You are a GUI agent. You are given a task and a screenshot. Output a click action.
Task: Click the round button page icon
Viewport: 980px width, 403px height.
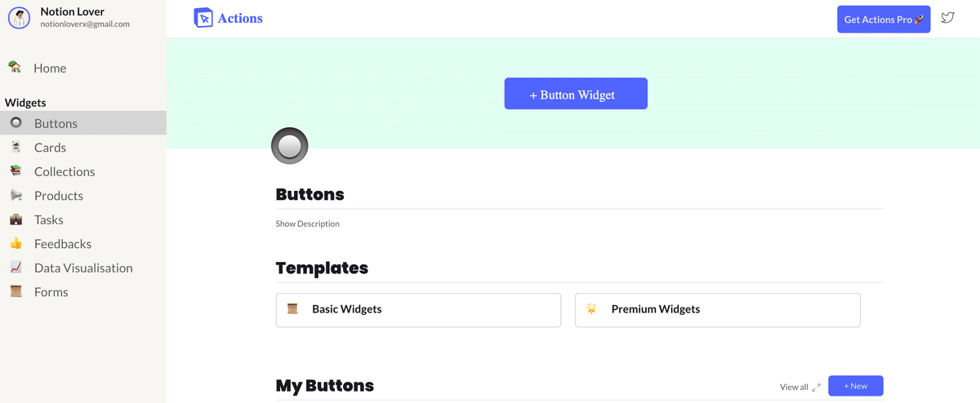(x=289, y=146)
